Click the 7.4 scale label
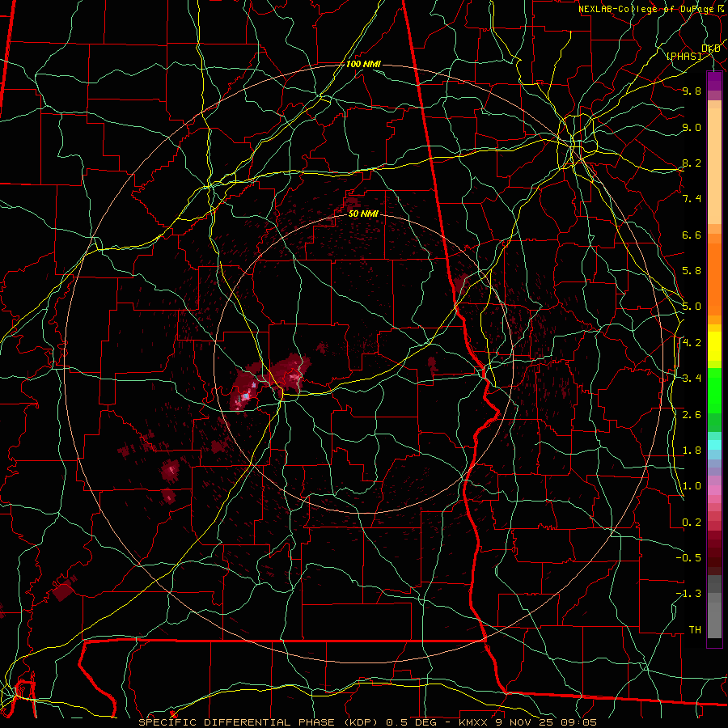The image size is (728, 728). click(x=692, y=199)
